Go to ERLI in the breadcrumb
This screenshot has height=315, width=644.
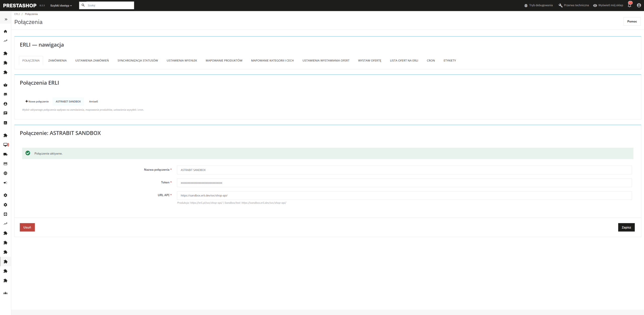click(17, 14)
